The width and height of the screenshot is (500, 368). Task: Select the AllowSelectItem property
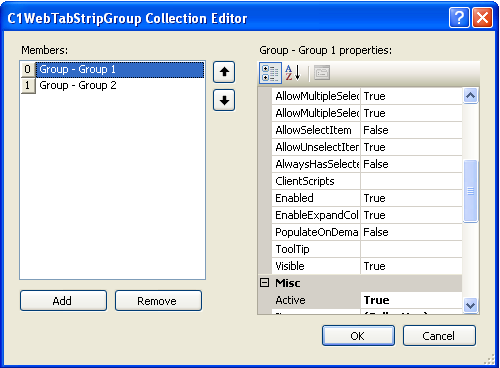[316, 130]
